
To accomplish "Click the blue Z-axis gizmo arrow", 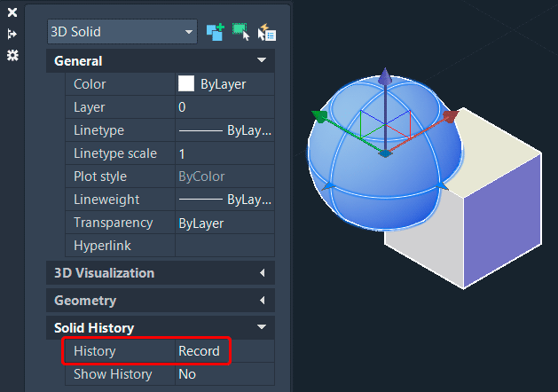I will click(385, 77).
